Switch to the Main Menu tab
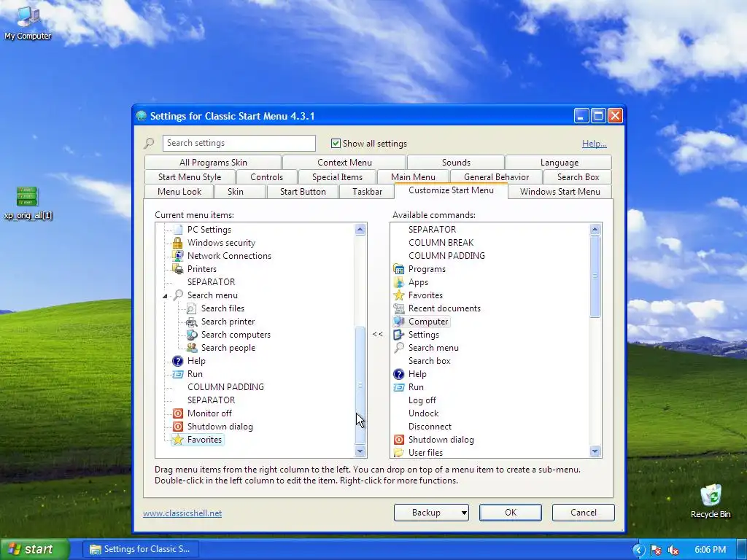 [413, 177]
